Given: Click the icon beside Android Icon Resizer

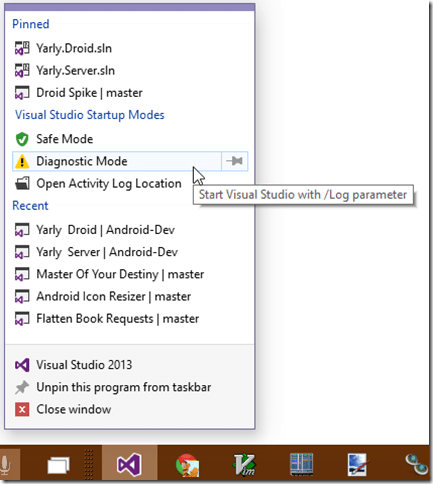Looking at the screenshot, I should (x=22, y=297).
